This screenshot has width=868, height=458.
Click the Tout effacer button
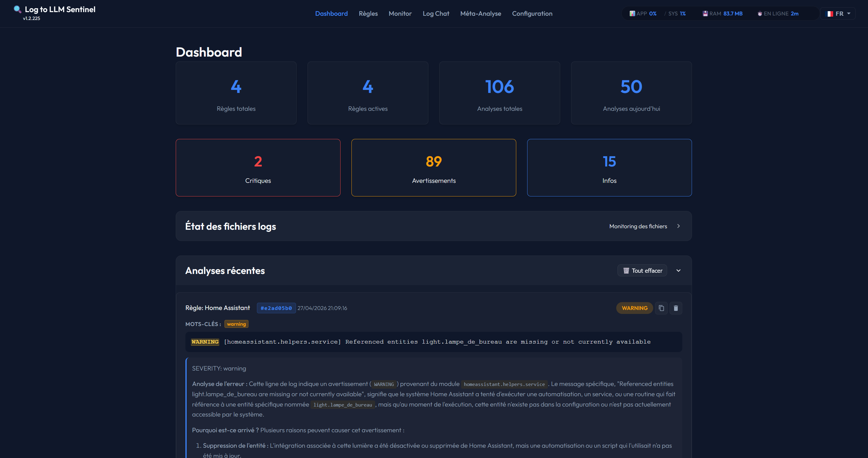(x=642, y=270)
